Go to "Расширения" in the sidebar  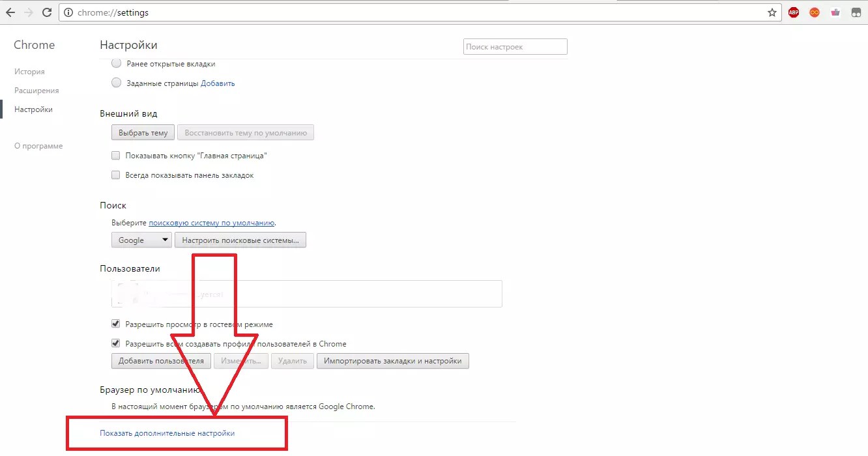pyautogui.click(x=36, y=91)
